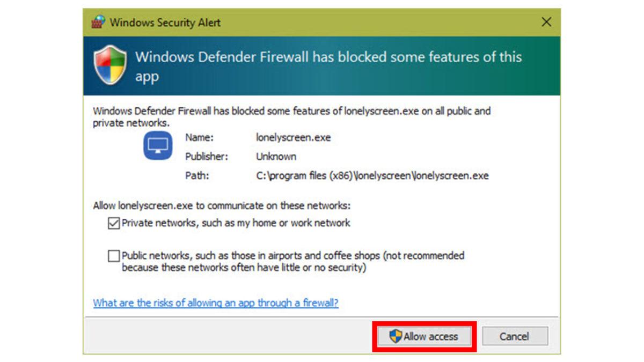Uncheck the Private networks checkbox
The width and height of the screenshot is (644, 362).
click(113, 223)
